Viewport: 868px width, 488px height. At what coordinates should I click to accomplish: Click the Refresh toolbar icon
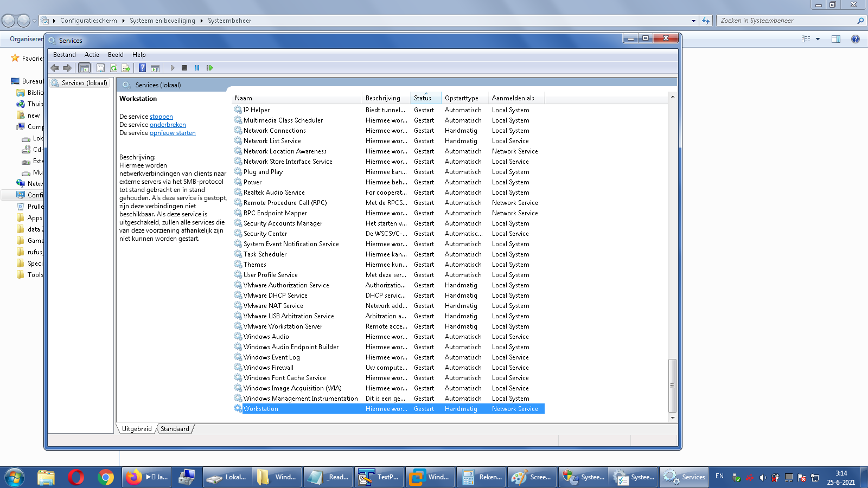(x=113, y=68)
